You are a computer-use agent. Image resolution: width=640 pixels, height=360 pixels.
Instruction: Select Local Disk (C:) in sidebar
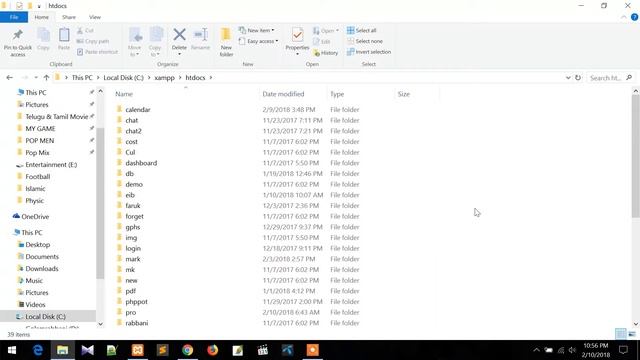(45, 316)
